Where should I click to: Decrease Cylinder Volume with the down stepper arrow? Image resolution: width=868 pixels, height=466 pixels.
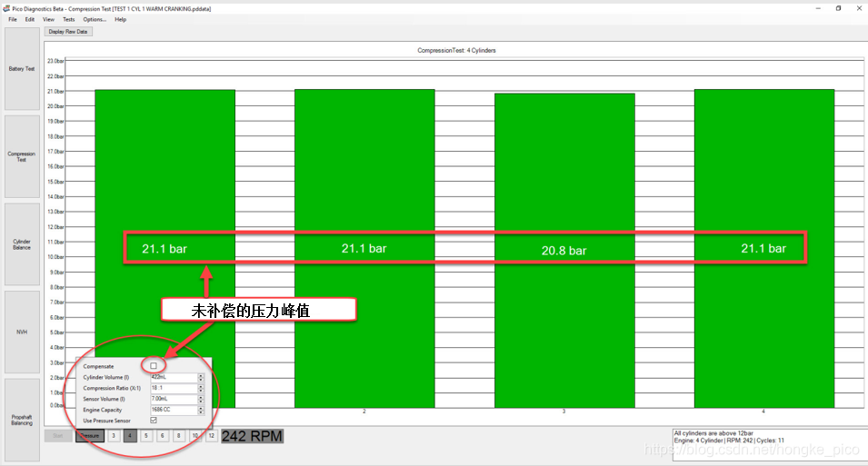pyautogui.click(x=201, y=380)
